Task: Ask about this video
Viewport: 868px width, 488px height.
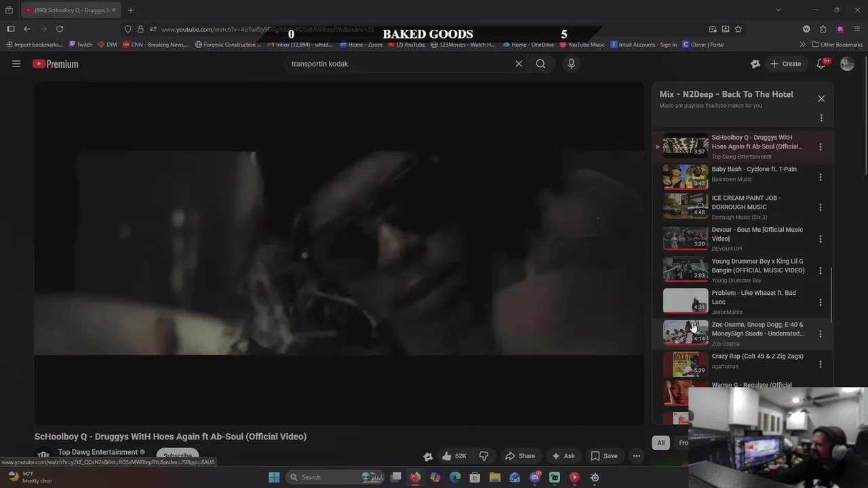Action: pyautogui.click(x=563, y=456)
